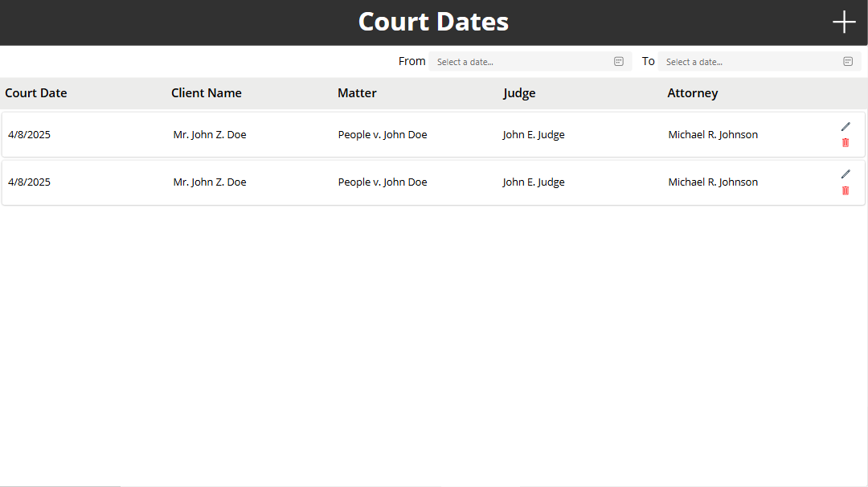Select the Client Name column header
This screenshot has height=487, width=868.
pyautogui.click(x=207, y=93)
